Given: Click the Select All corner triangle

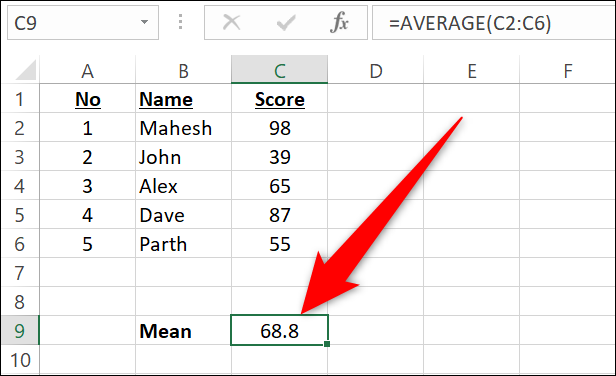Looking at the screenshot, I should [26, 70].
